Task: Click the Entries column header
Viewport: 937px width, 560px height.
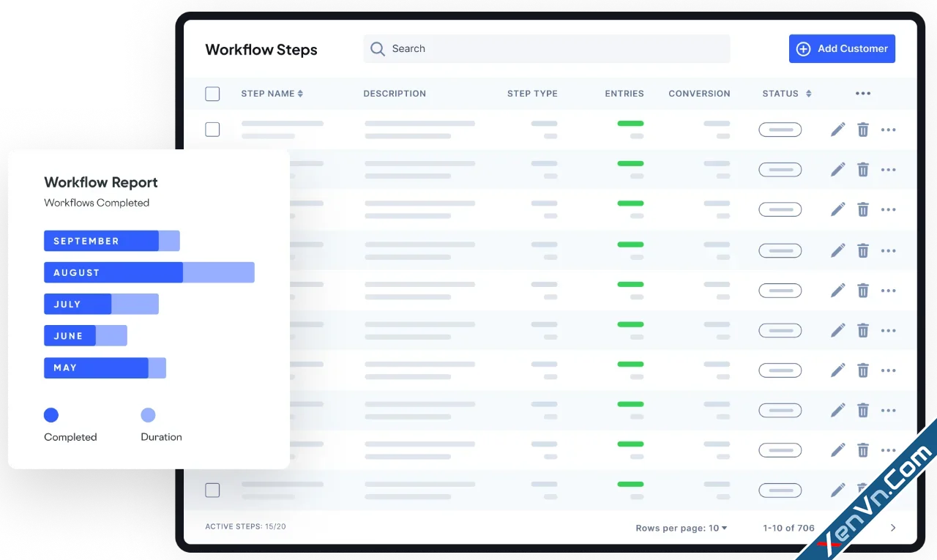Action: point(624,94)
